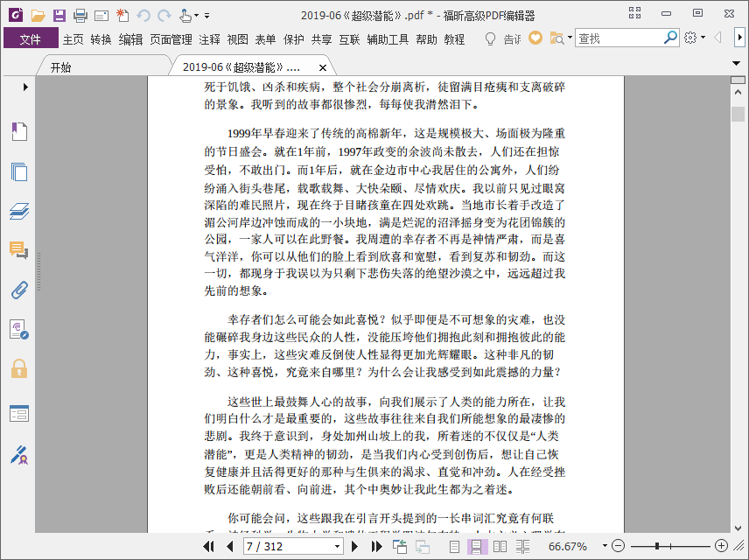Go to previous search result arrow
Screen dimensions: 749x560
click(x=717, y=38)
